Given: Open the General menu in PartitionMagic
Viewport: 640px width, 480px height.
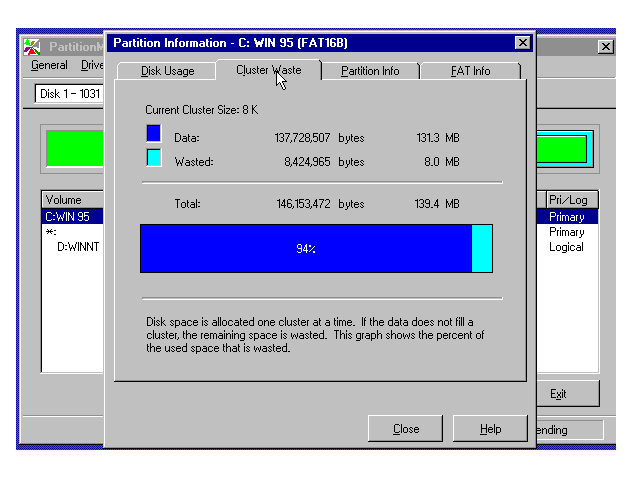Looking at the screenshot, I should coord(49,65).
